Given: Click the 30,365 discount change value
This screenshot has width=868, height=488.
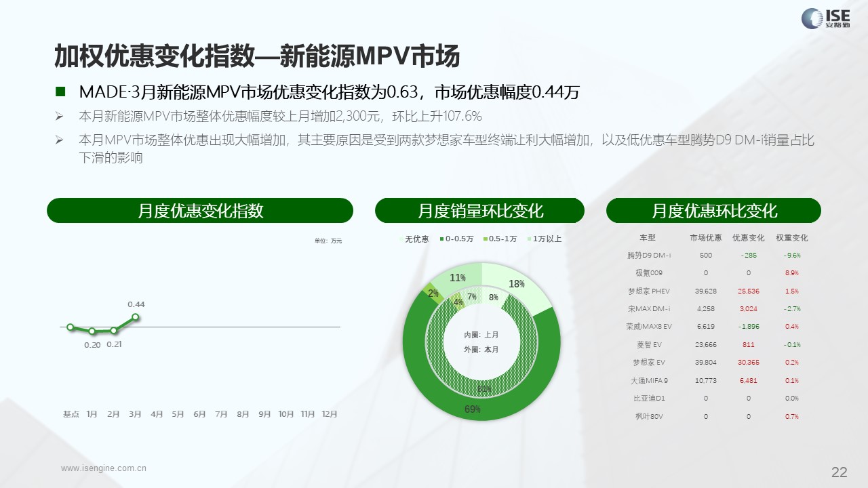Looking at the screenshot, I should click(749, 363).
